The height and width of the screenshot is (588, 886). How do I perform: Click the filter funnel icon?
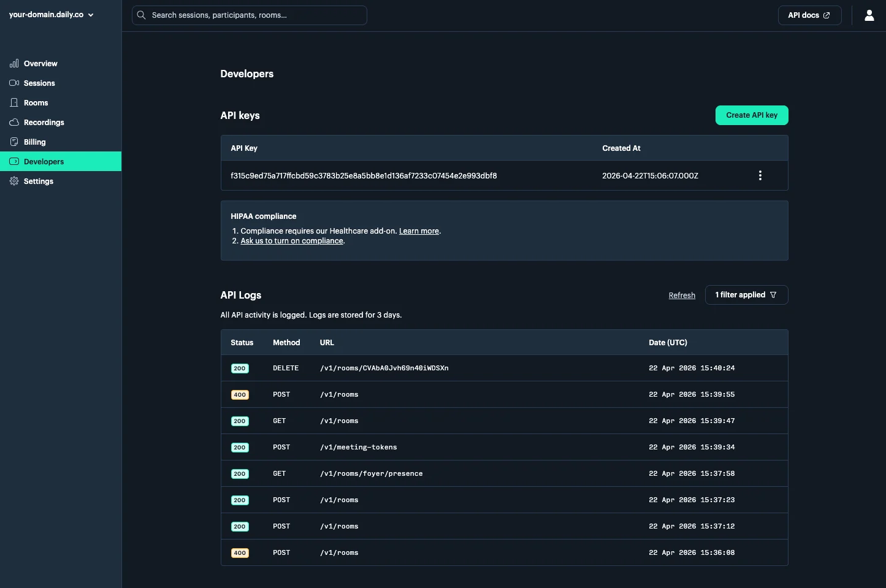773,295
